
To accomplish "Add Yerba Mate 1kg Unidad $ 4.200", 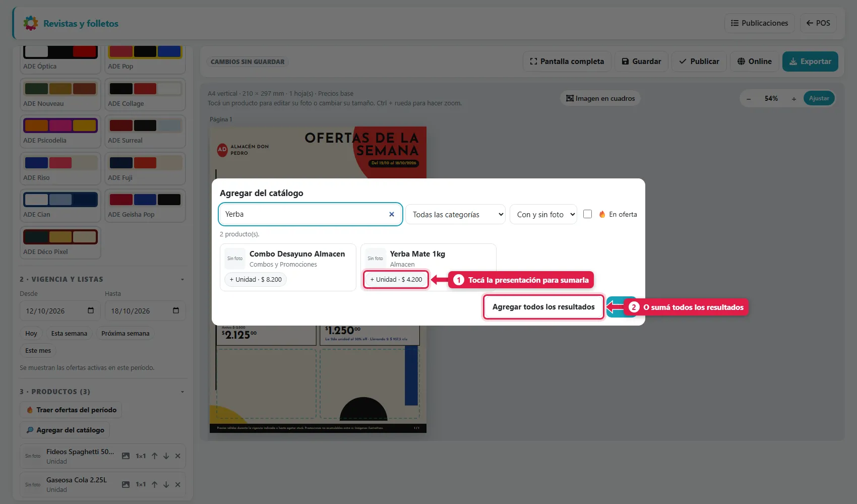I will (396, 279).
